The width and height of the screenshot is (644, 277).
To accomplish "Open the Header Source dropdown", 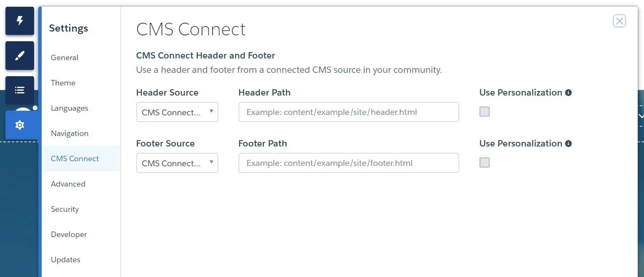I will pyautogui.click(x=177, y=112).
